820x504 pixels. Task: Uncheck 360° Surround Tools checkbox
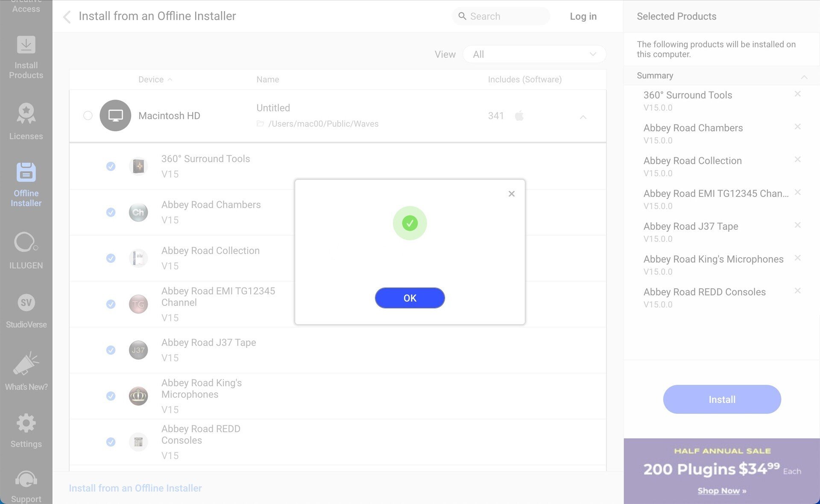coord(111,166)
